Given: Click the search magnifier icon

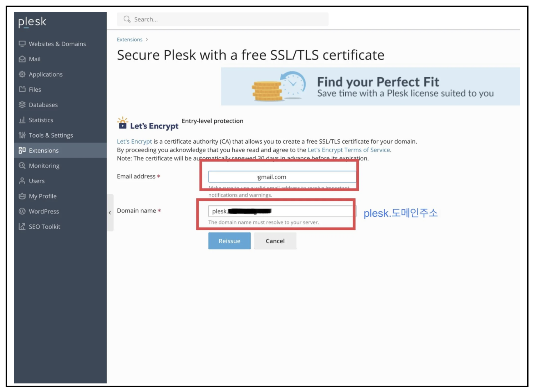Looking at the screenshot, I should click(127, 19).
